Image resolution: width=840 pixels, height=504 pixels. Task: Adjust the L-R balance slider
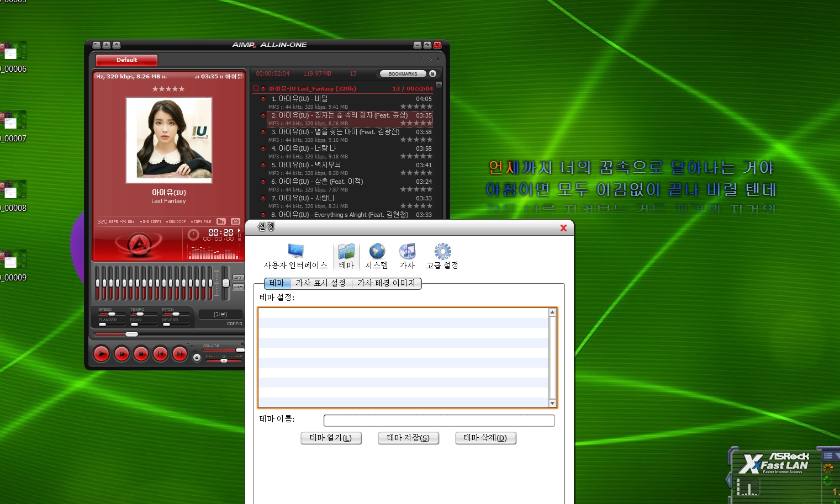pos(224,360)
